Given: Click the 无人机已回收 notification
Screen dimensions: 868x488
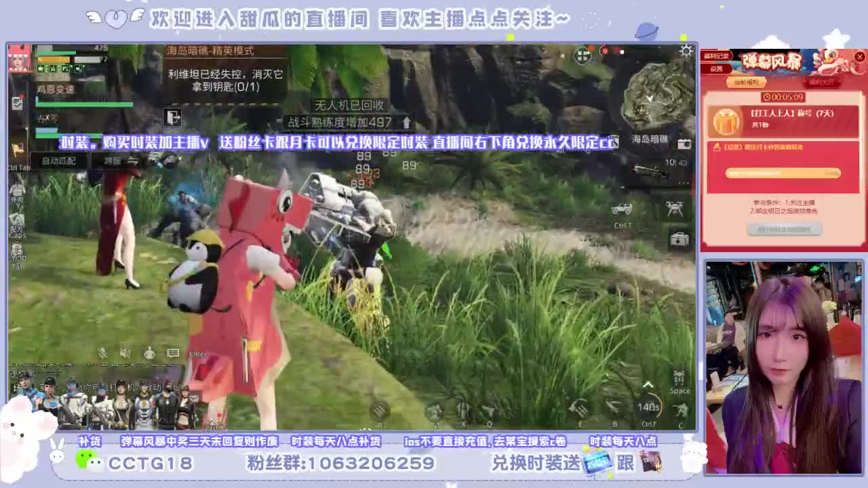Looking at the screenshot, I should coord(349,105).
